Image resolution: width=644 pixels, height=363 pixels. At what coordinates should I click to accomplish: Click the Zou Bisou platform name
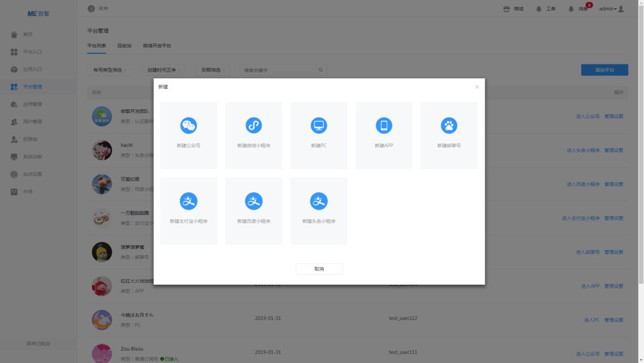(x=132, y=349)
